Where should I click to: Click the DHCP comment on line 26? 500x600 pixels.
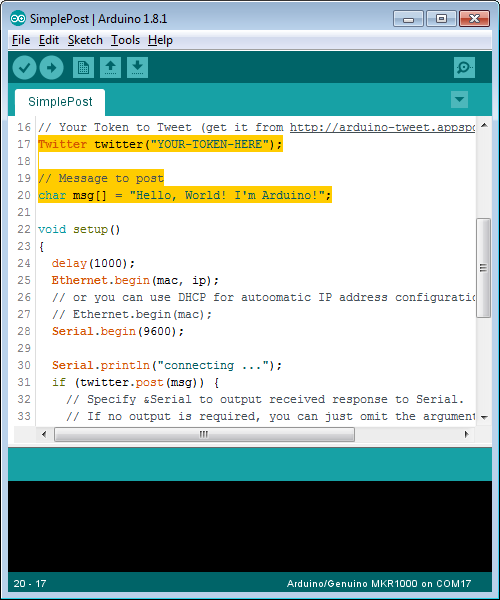(x=263, y=297)
